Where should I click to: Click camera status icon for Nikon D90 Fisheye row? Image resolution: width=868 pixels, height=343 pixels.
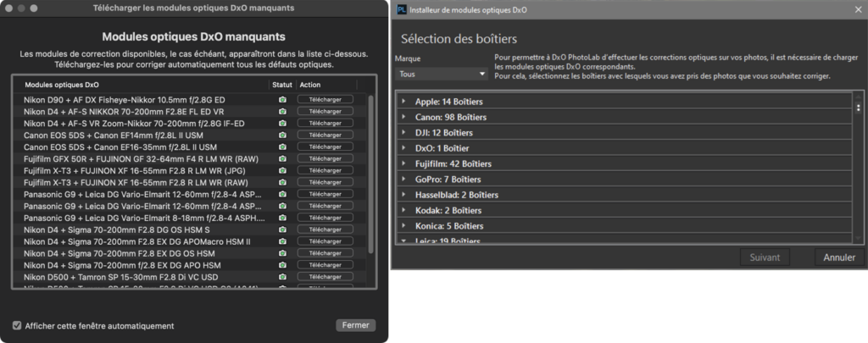tap(283, 100)
